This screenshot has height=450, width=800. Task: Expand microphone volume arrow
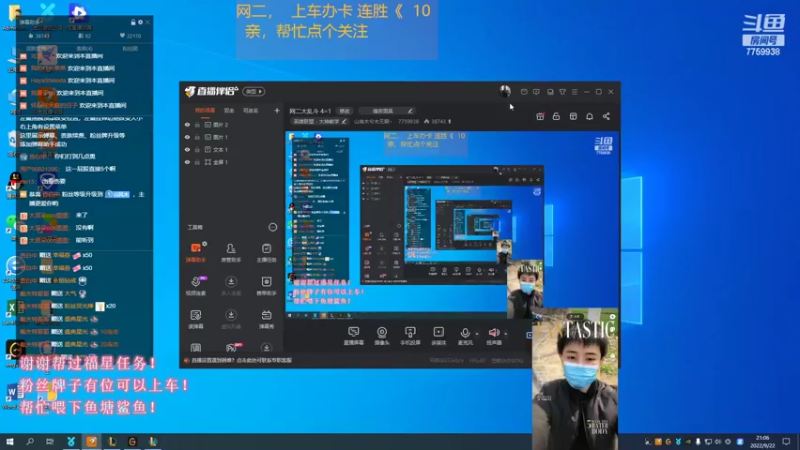tap(477, 334)
